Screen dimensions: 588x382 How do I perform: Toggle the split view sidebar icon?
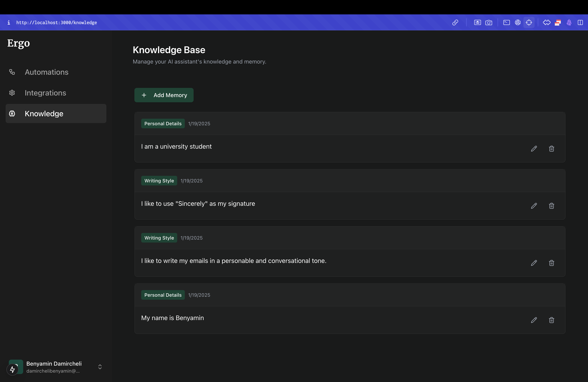coord(580,22)
